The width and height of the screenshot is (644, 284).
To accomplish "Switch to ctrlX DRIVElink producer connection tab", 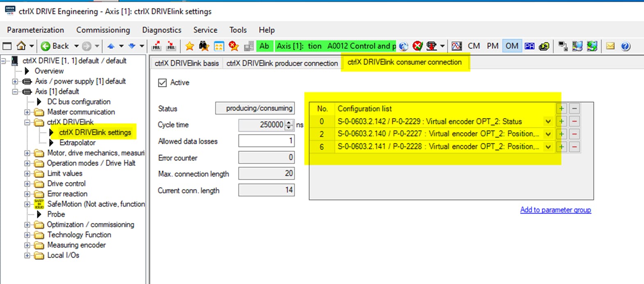I will pyautogui.click(x=282, y=63).
